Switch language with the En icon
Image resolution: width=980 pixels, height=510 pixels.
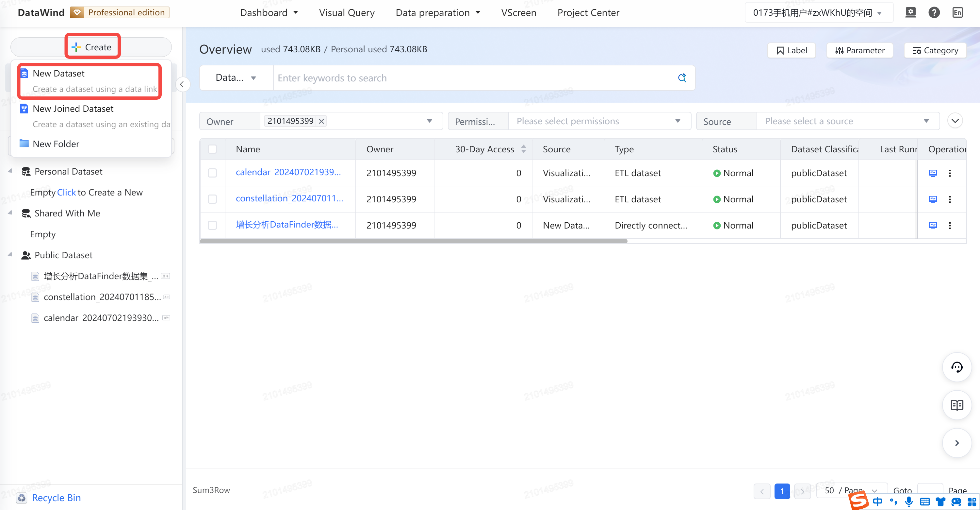click(957, 12)
